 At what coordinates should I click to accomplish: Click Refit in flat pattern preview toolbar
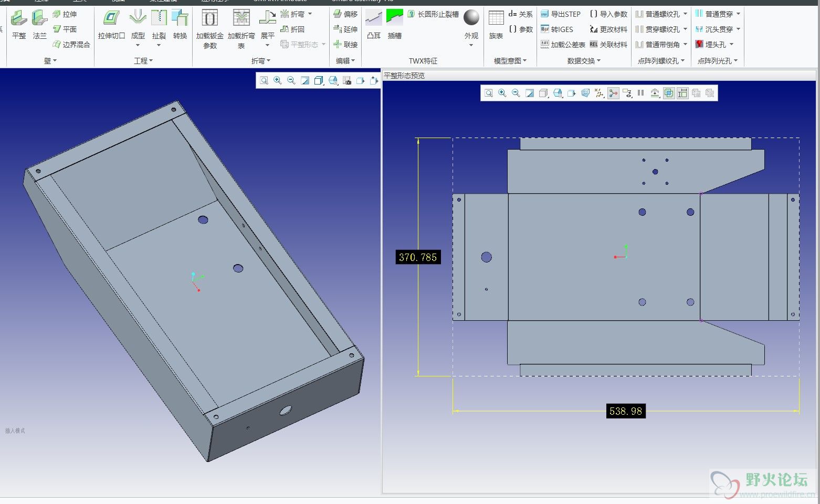(489, 93)
